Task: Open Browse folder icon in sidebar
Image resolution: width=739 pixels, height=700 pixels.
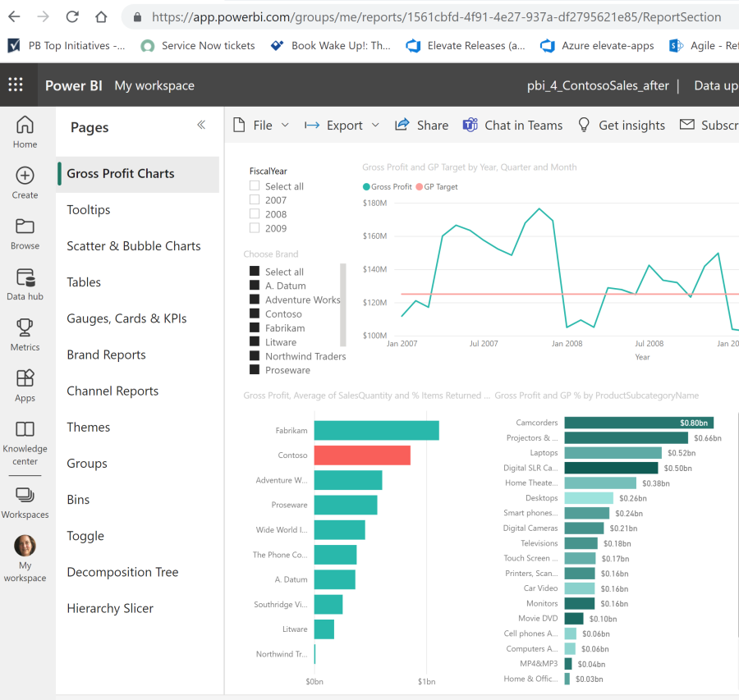Action: [25, 226]
